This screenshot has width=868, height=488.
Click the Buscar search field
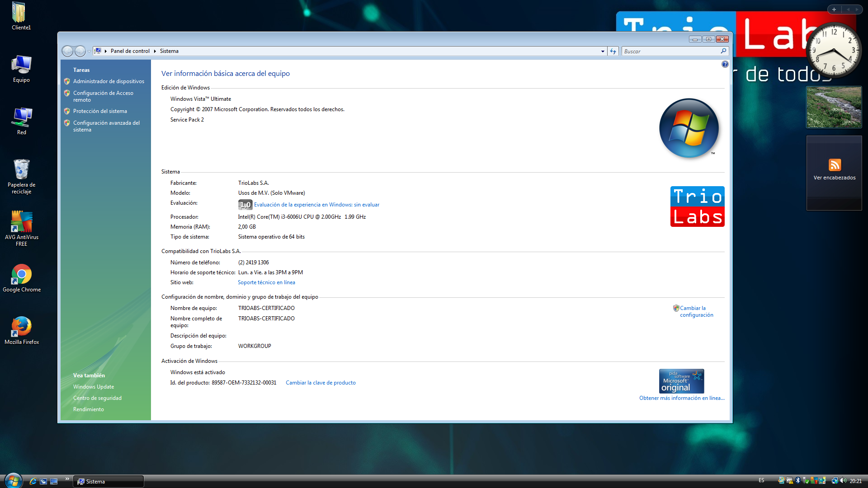click(671, 52)
